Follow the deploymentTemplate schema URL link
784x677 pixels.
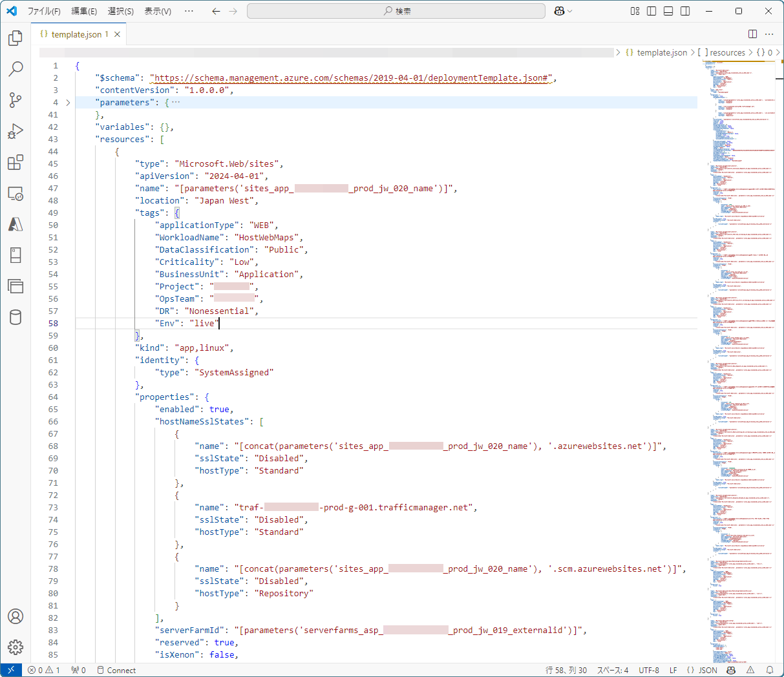click(x=349, y=78)
